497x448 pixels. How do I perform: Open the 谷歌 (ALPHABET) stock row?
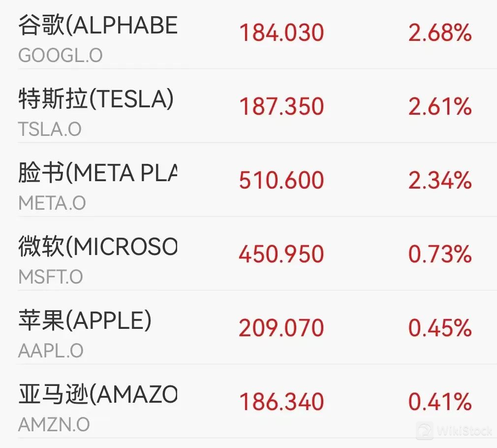click(97, 26)
